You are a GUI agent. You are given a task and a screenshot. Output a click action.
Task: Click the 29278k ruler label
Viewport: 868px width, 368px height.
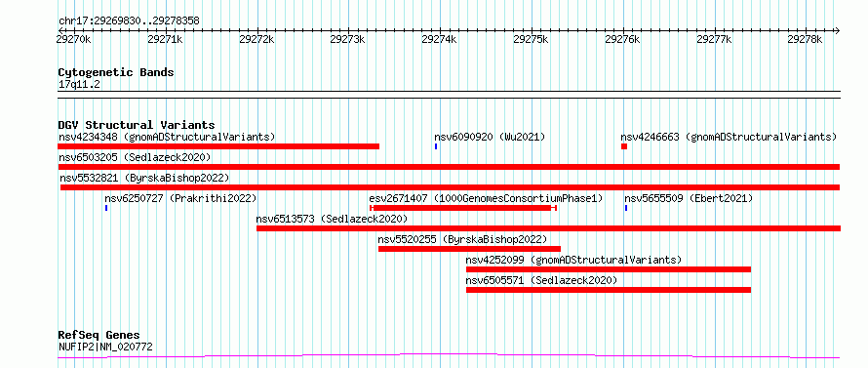pos(806,39)
